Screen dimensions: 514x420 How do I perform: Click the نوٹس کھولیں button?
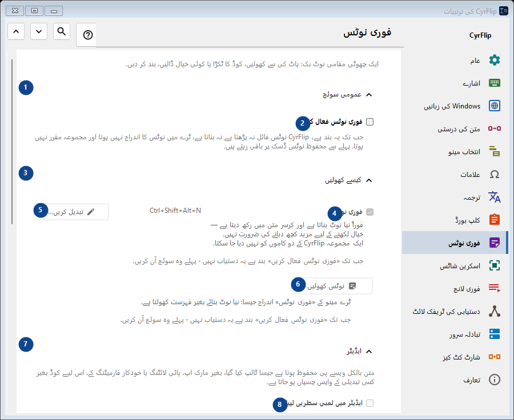click(332, 286)
